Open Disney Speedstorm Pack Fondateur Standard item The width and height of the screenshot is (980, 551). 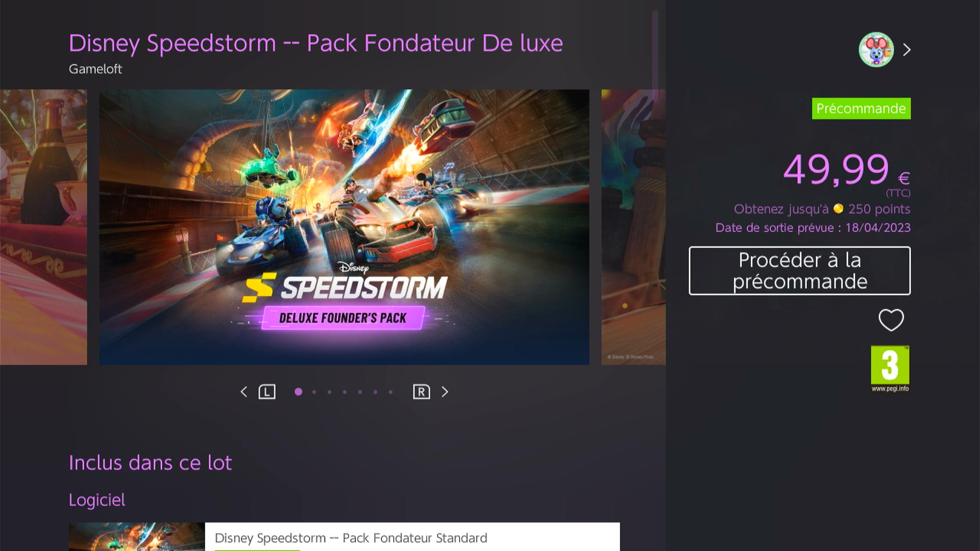344,537
